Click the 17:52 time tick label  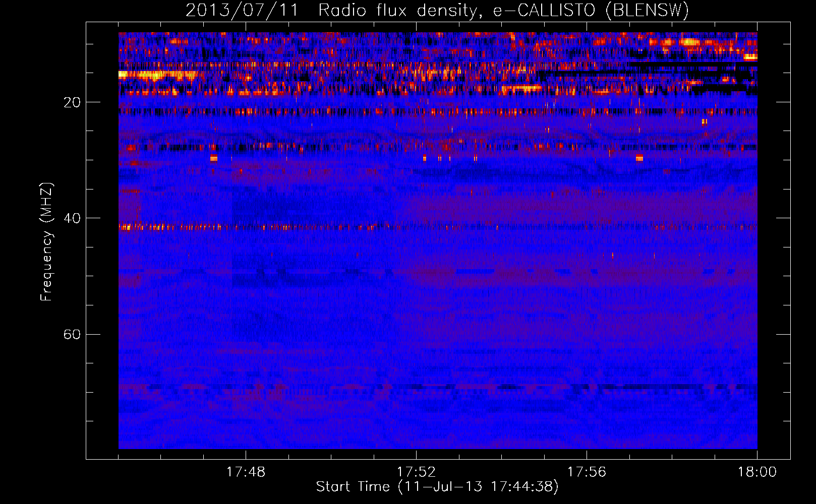coord(416,472)
